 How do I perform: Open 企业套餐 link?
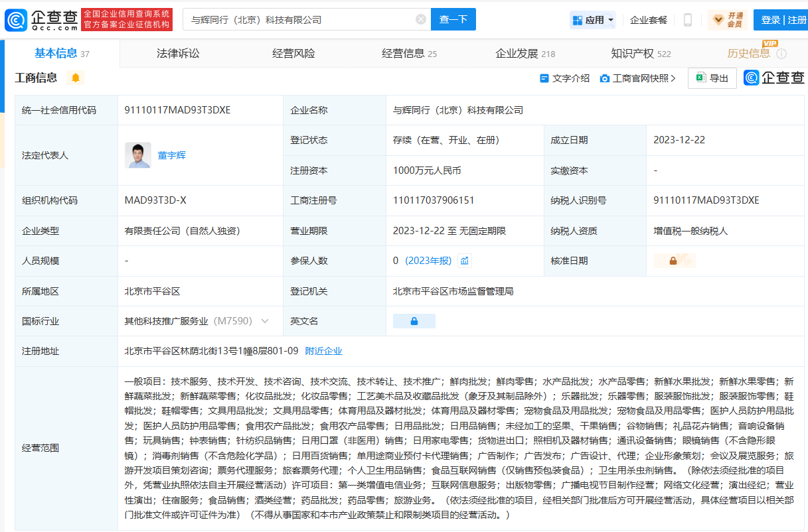pos(649,20)
